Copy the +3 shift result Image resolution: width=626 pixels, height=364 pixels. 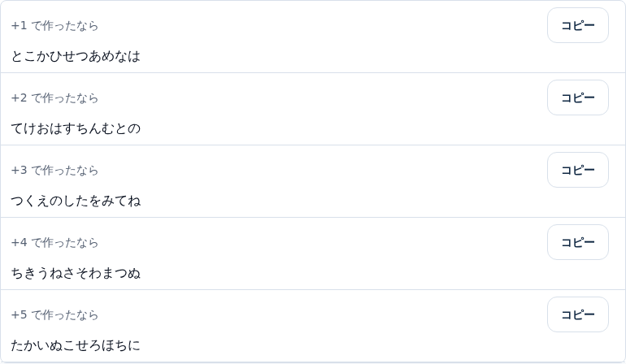tap(578, 170)
